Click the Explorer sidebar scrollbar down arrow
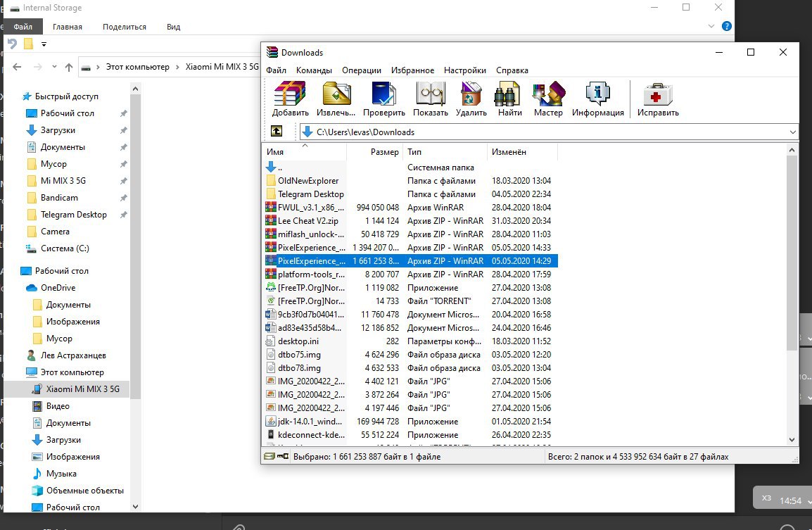The width and height of the screenshot is (812, 530). (135, 507)
